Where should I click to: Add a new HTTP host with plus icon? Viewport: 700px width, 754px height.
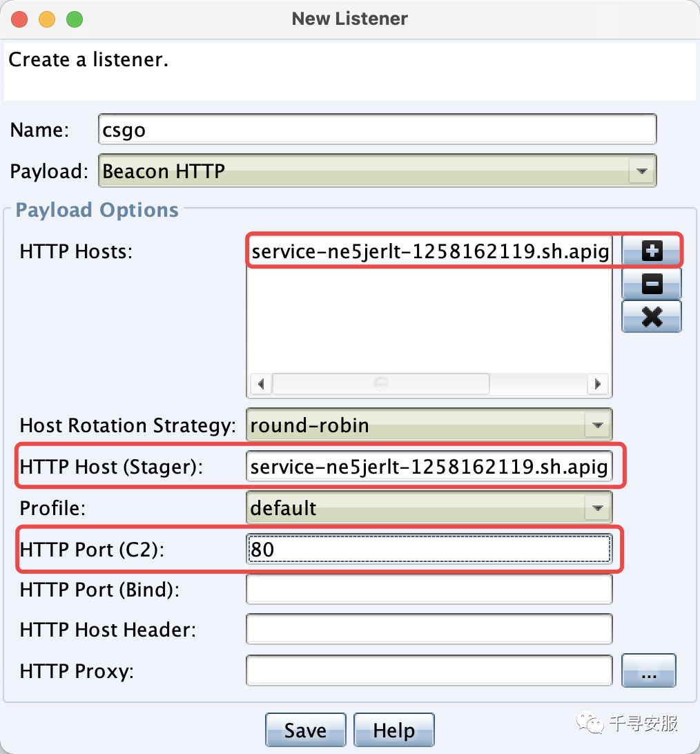(651, 251)
